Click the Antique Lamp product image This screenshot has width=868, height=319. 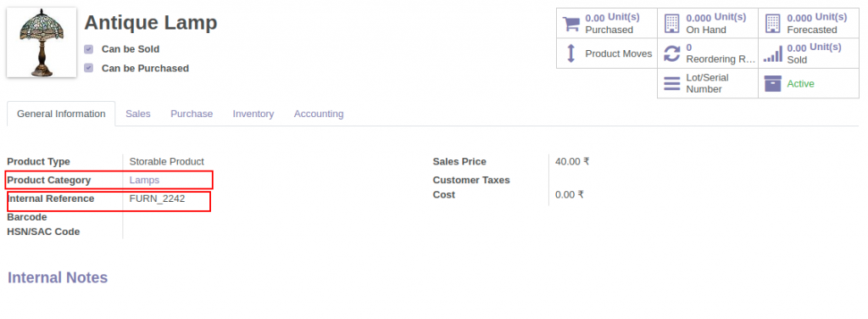42,42
